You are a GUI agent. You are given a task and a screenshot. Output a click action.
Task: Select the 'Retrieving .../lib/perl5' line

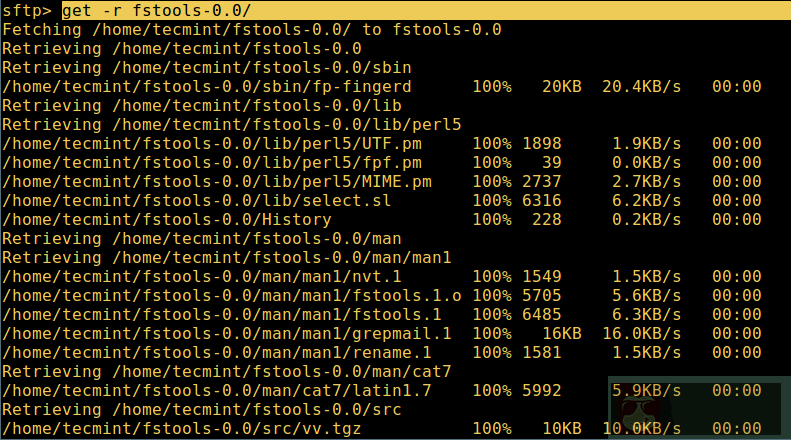(x=232, y=125)
